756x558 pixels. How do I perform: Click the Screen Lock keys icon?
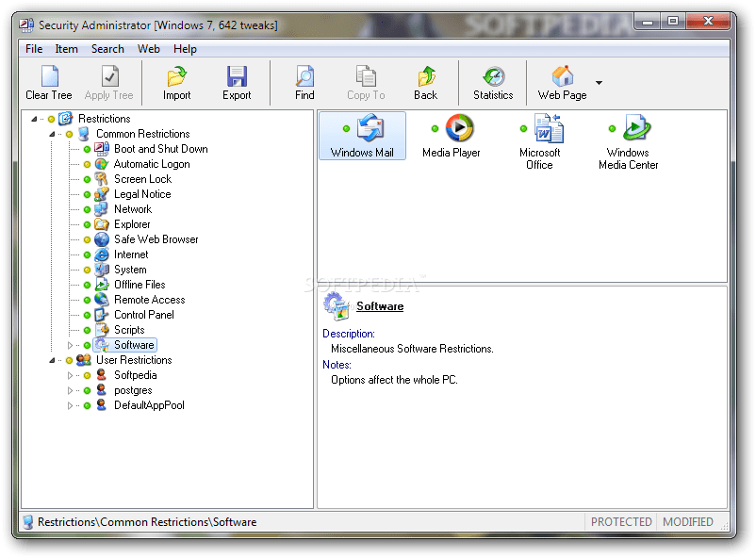point(102,179)
